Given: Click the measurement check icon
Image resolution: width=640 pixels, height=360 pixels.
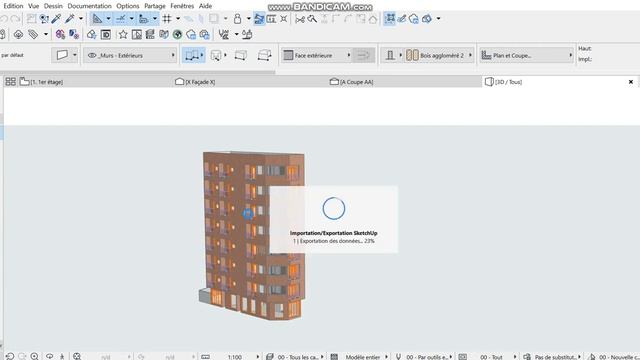Looking at the screenshot, I should [224, 34].
